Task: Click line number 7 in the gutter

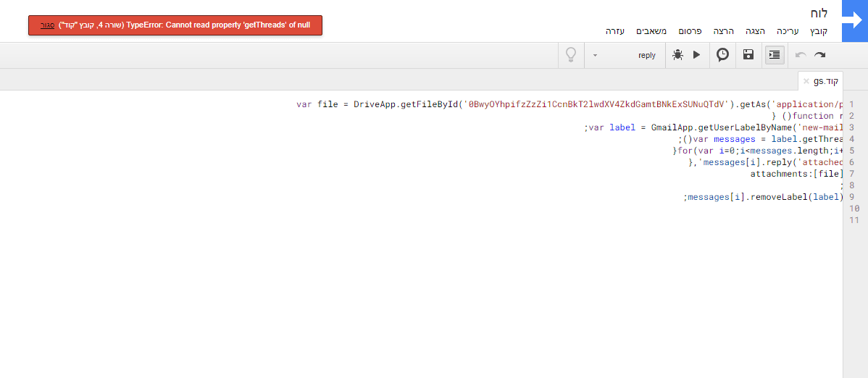Action: point(851,174)
